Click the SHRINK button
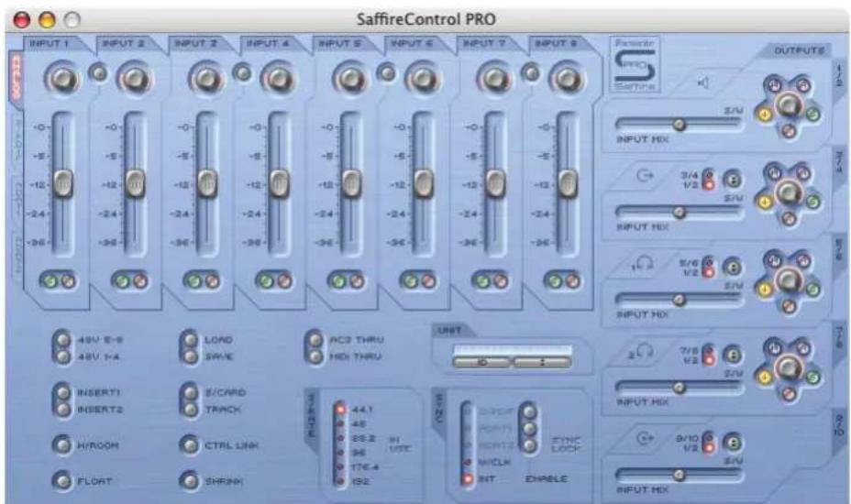Screen dimensions: 851x504 190,481
